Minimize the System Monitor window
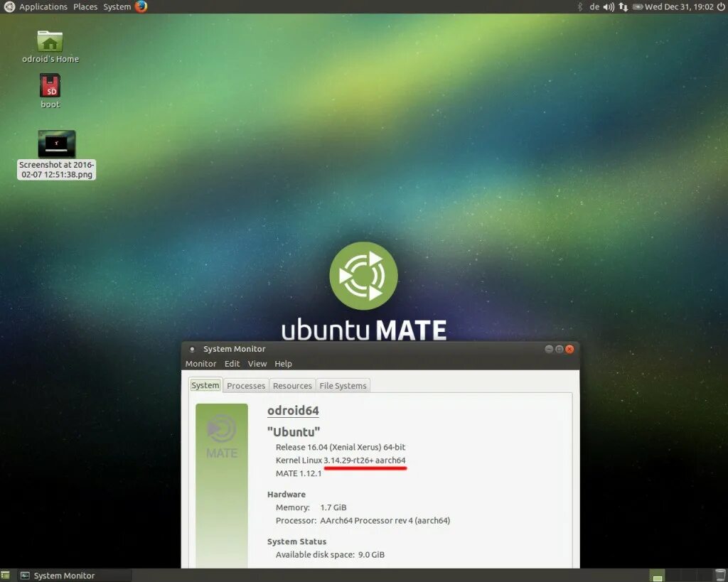The width and height of the screenshot is (728, 582). 549,349
